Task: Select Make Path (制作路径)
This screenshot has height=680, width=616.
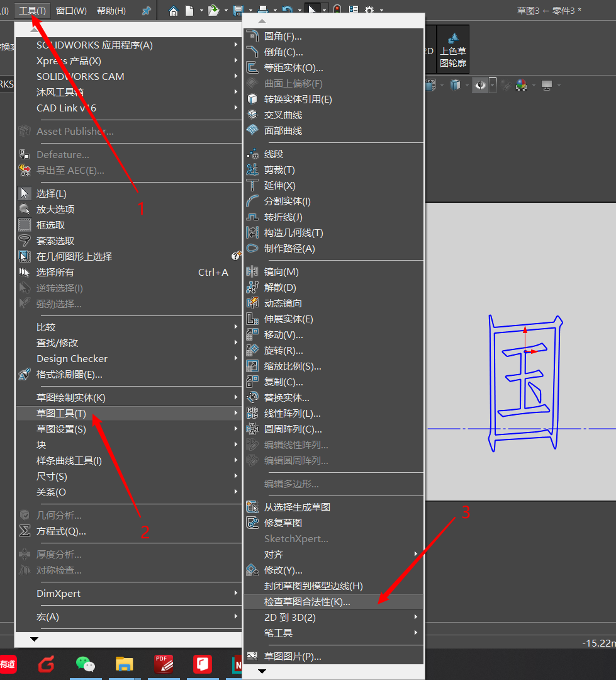Action: click(333, 249)
